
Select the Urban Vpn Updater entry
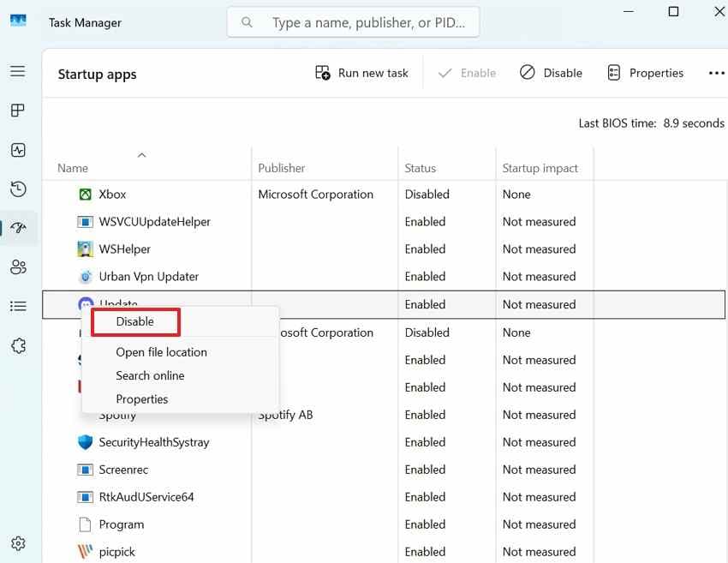coord(148,277)
